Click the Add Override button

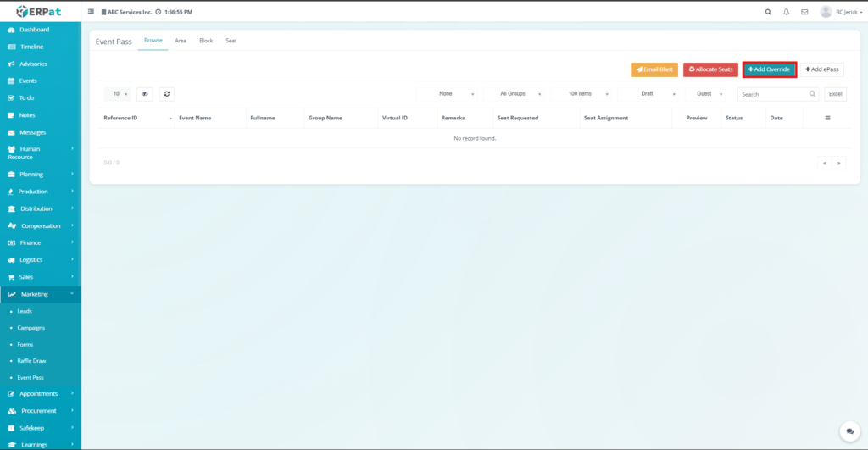coord(769,69)
